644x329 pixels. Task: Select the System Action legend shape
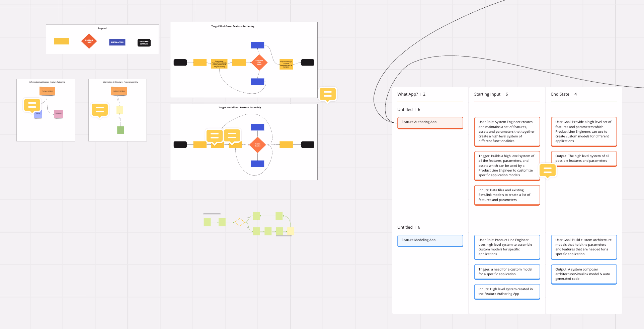tap(117, 42)
